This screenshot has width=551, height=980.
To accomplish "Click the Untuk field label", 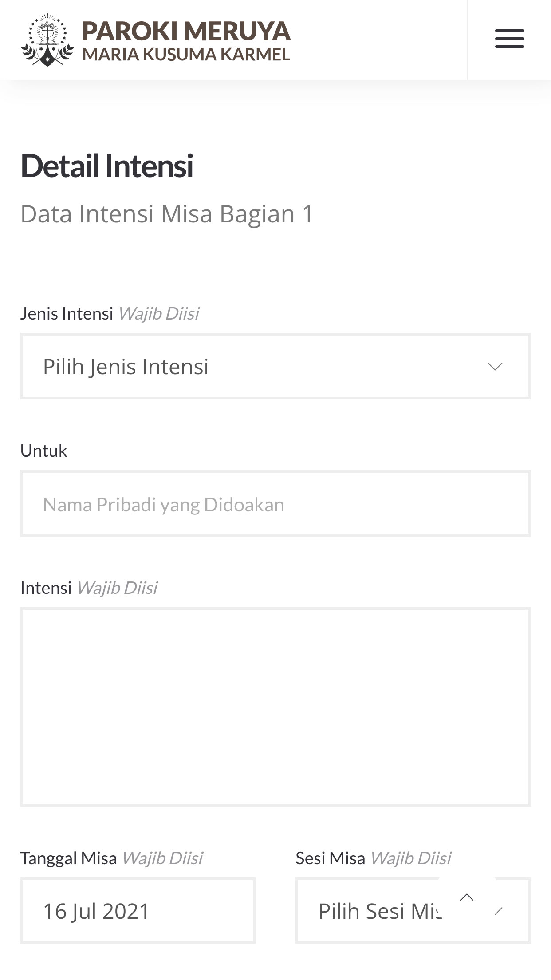I will (x=44, y=450).
